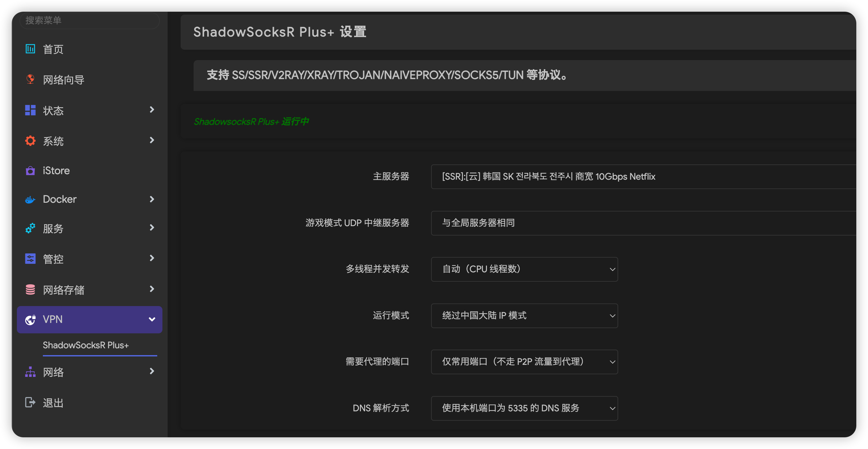Screen dimensions: 868x449
Task: Open the 运行模式 dropdown
Action: (x=524, y=316)
